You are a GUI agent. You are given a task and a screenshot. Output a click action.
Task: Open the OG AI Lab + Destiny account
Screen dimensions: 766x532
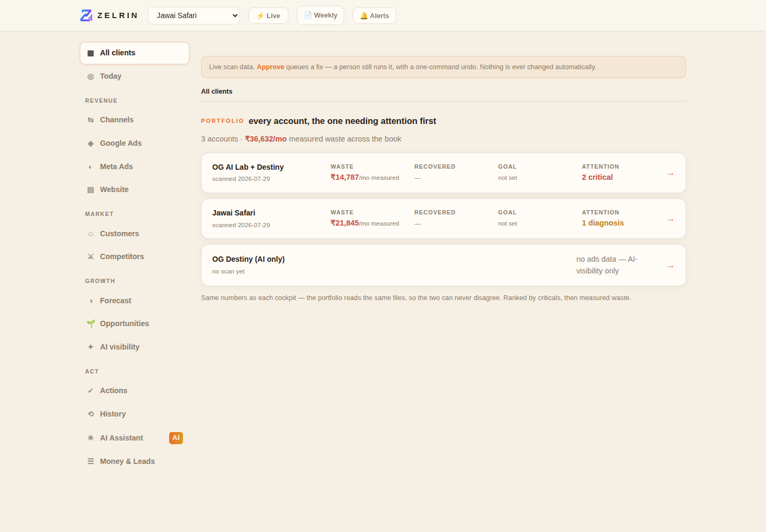pos(444,173)
